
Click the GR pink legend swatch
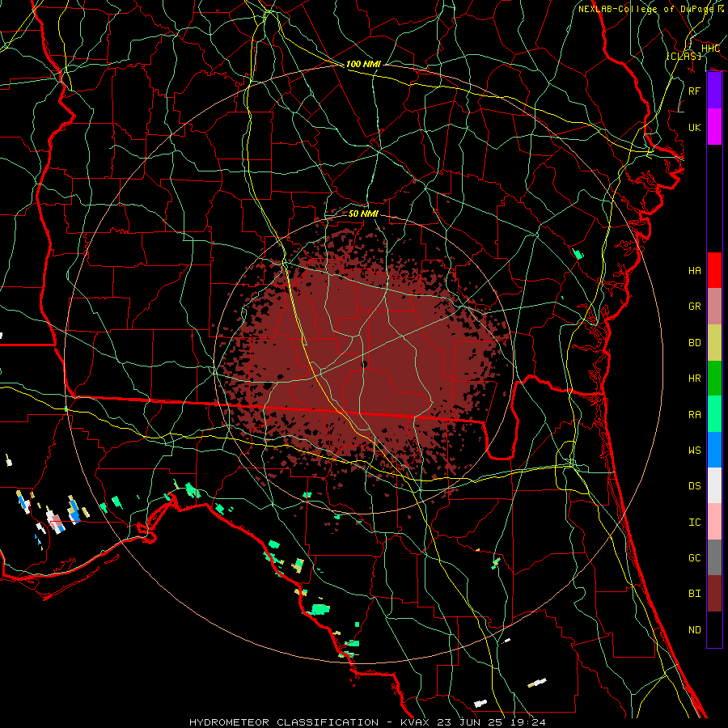coord(714,307)
